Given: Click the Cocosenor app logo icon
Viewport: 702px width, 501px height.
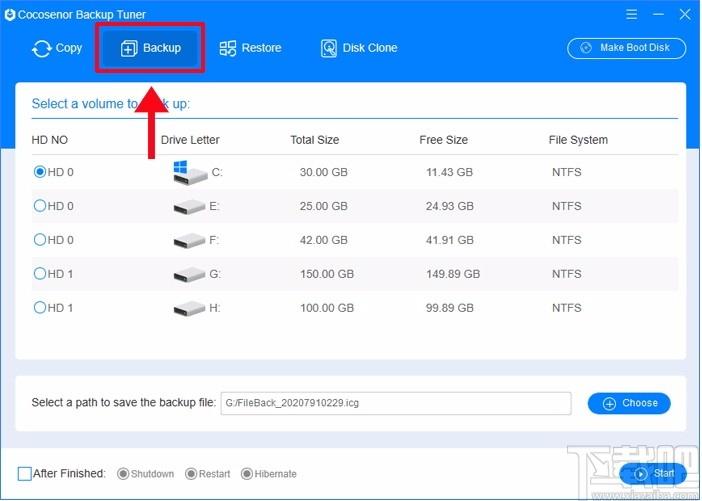Looking at the screenshot, I should [9, 14].
